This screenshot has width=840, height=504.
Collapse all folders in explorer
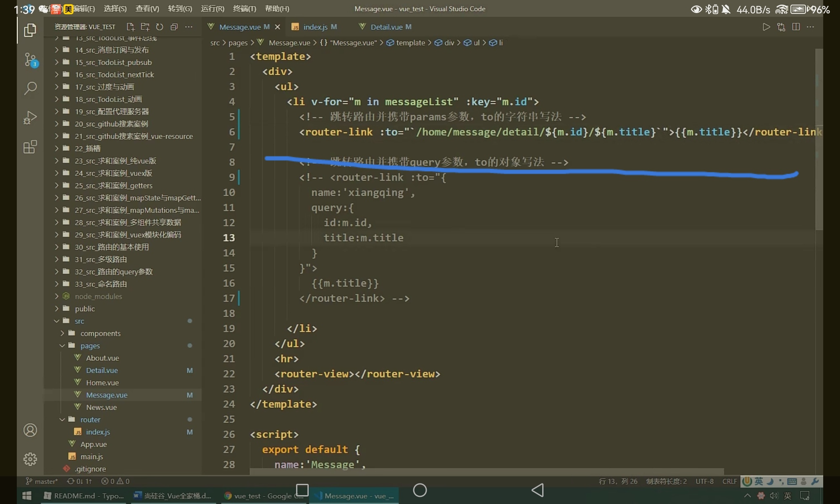click(174, 27)
